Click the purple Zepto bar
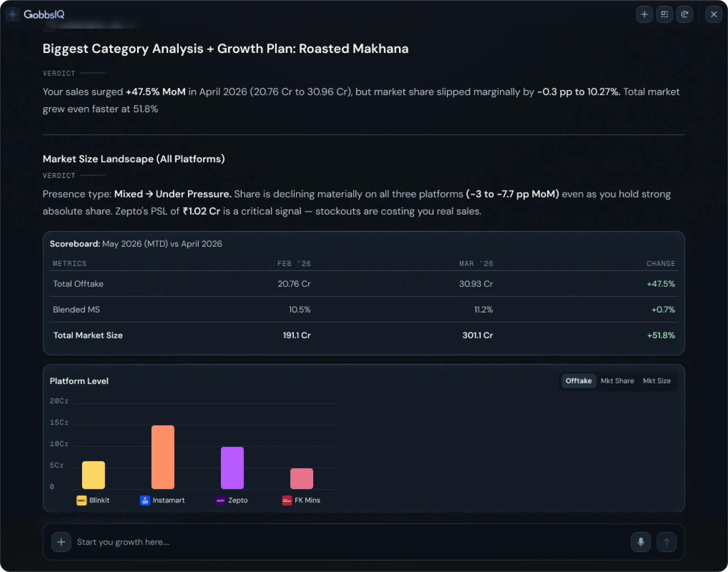This screenshot has height=572, width=728. [x=232, y=468]
